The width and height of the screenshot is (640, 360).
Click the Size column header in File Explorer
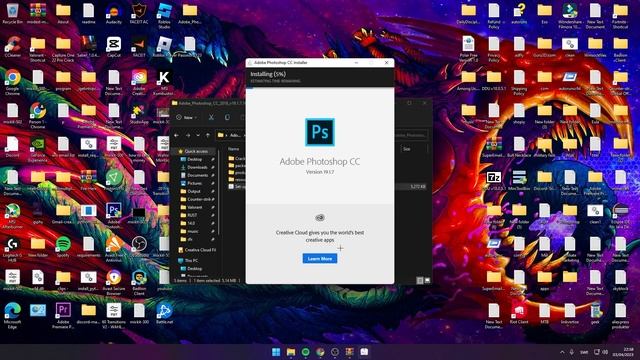tap(407, 149)
